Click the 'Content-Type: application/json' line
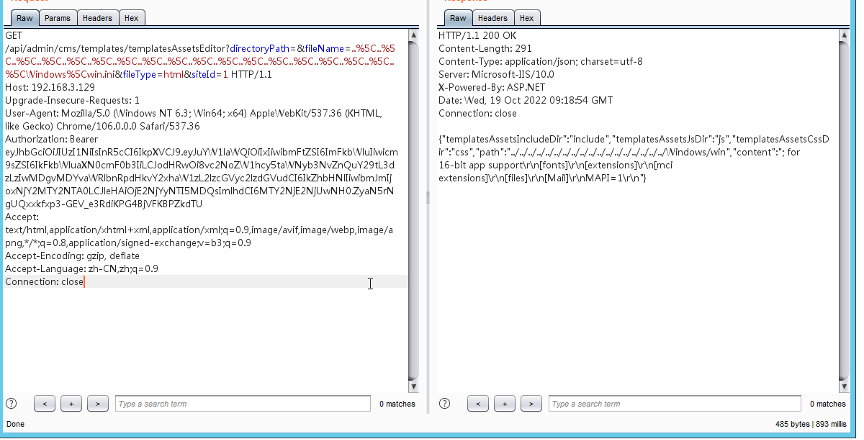 tap(540, 61)
